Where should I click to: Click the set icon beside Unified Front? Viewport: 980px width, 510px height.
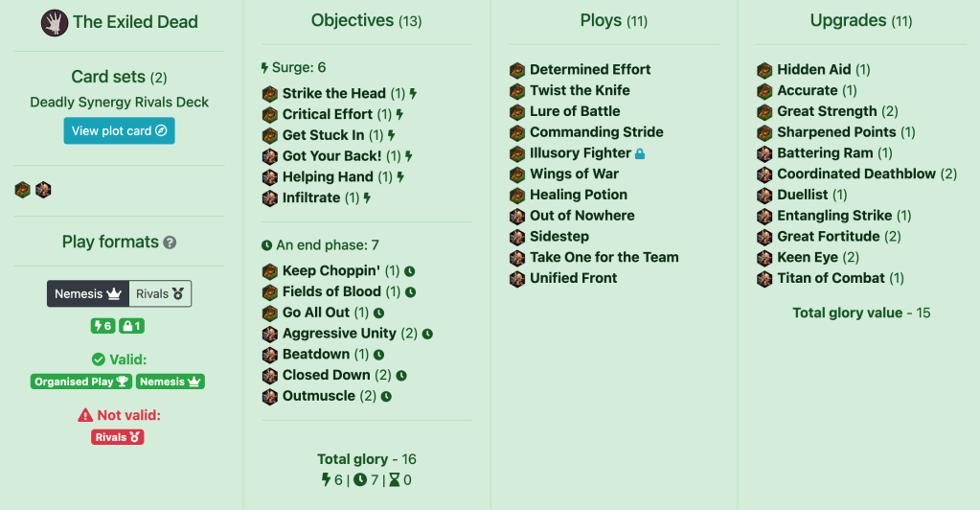pyautogui.click(x=517, y=279)
